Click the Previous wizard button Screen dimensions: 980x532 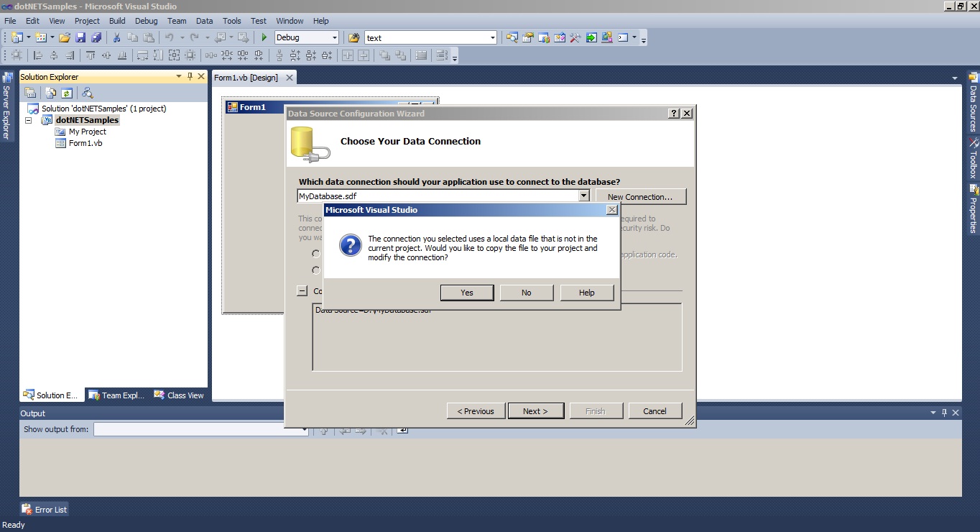(x=475, y=411)
